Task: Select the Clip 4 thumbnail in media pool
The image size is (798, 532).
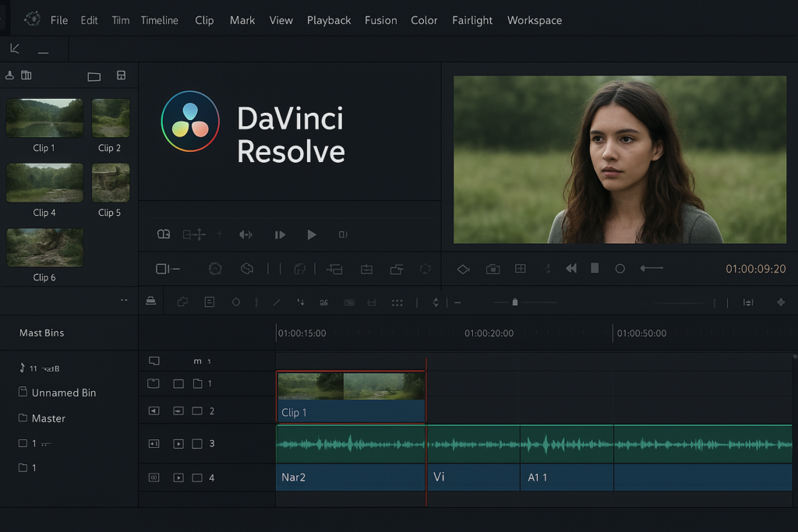Action: click(x=44, y=183)
